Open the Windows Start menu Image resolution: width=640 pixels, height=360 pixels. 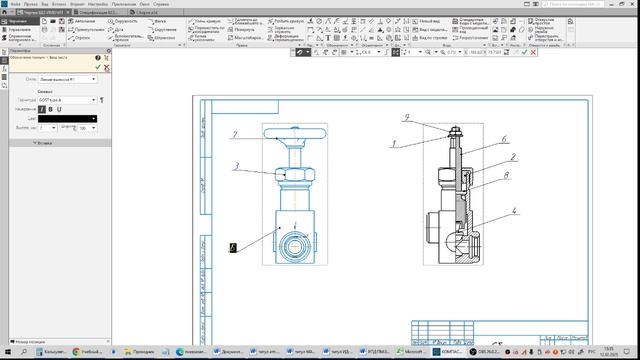pyautogui.click(x=7, y=351)
